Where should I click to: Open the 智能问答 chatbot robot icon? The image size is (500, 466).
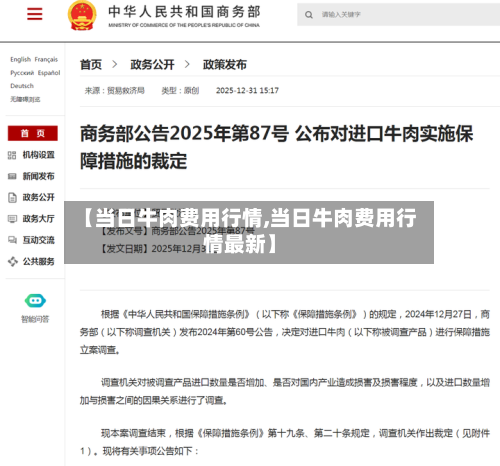[x=35, y=301]
